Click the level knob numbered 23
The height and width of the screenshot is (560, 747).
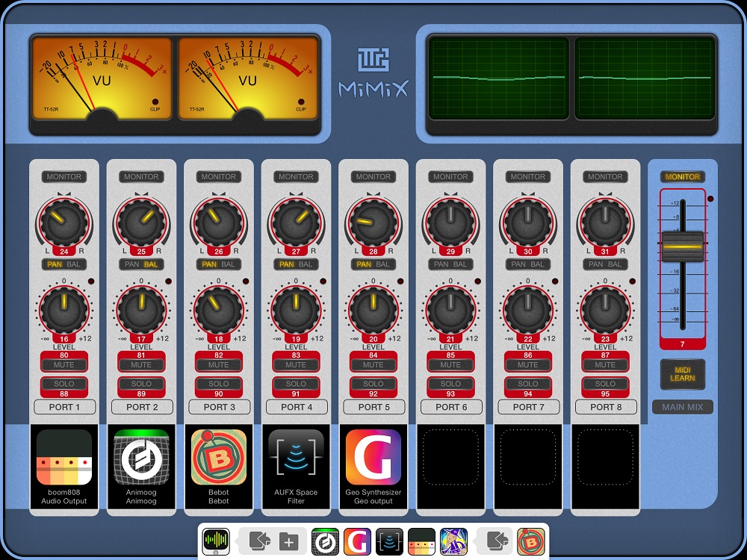coord(605,310)
